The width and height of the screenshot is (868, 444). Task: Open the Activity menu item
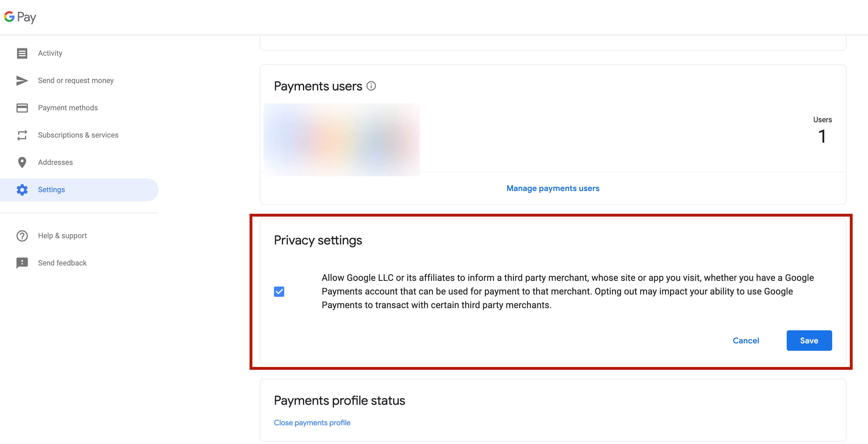pos(79,53)
